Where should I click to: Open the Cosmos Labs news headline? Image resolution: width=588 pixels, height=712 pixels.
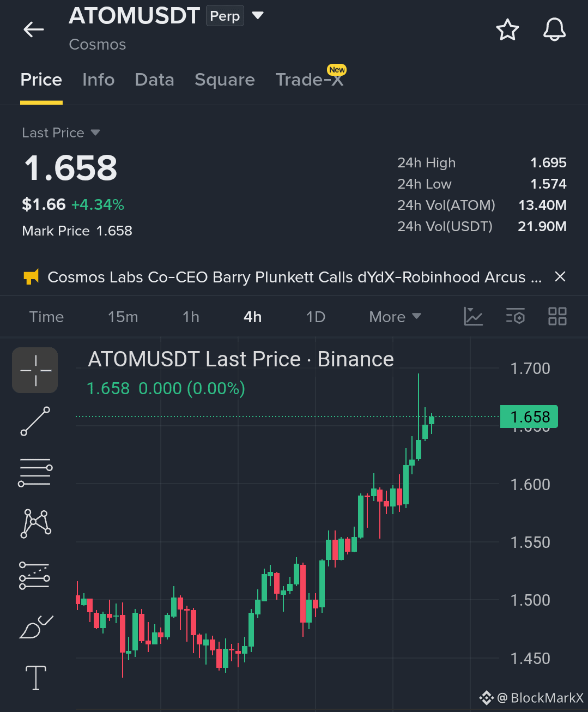(x=294, y=277)
